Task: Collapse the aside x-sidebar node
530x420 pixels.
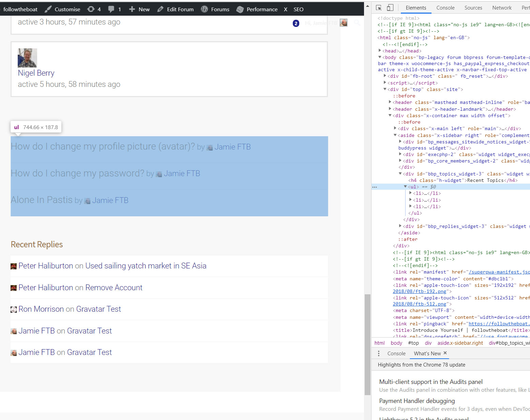Action: click(x=395, y=135)
